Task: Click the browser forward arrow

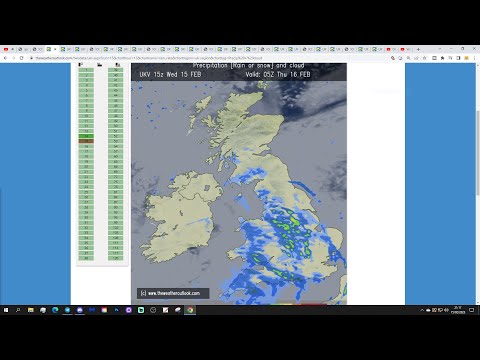Action: [x=13, y=58]
